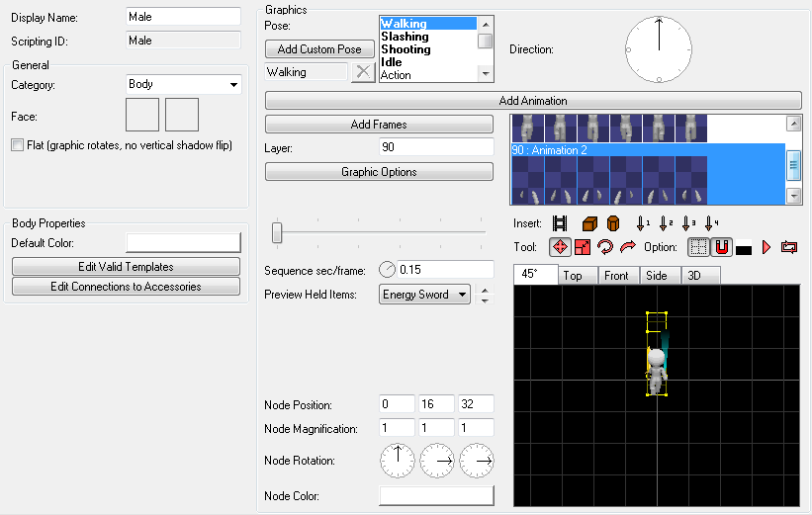This screenshot has width=812, height=515.
Task: Insert a film strip frame
Action: pos(559,223)
